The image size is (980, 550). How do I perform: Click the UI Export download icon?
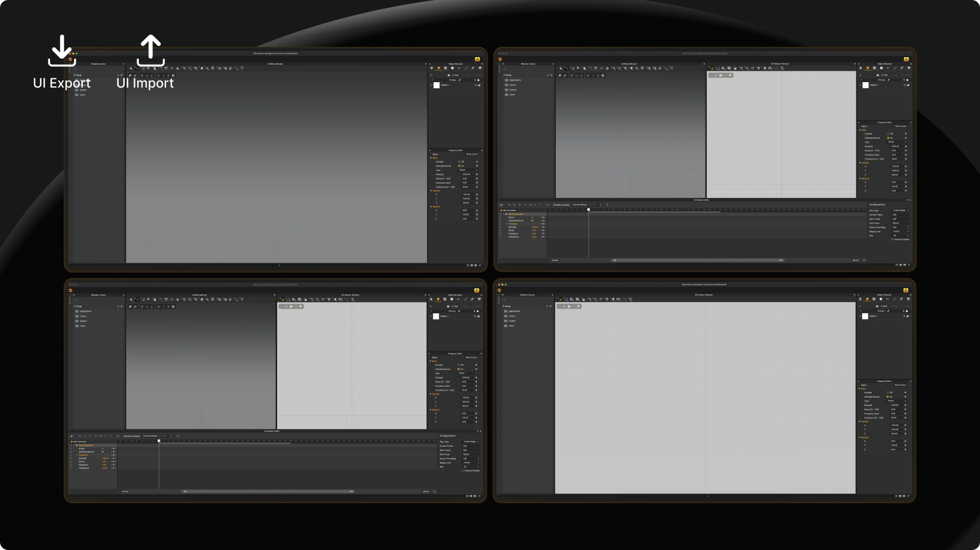click(x=62, y=50)
